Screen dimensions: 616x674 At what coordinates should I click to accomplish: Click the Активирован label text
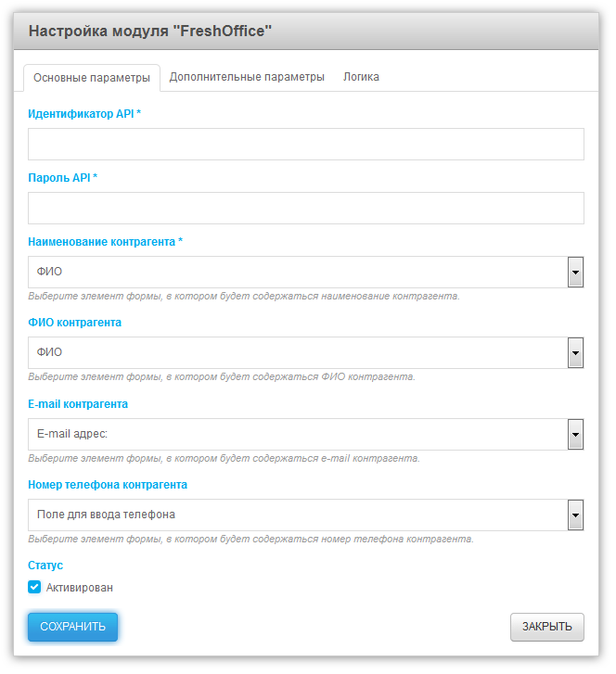pos(80,588)
